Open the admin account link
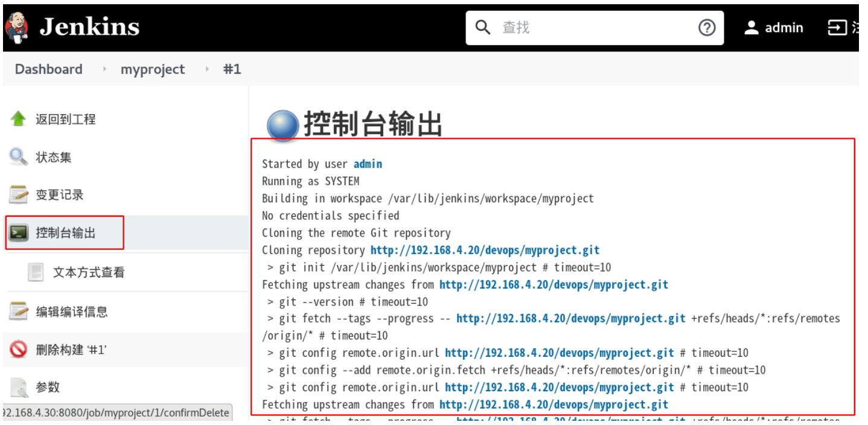The height and width of the screenshot is (425, 868). [783, 28]
